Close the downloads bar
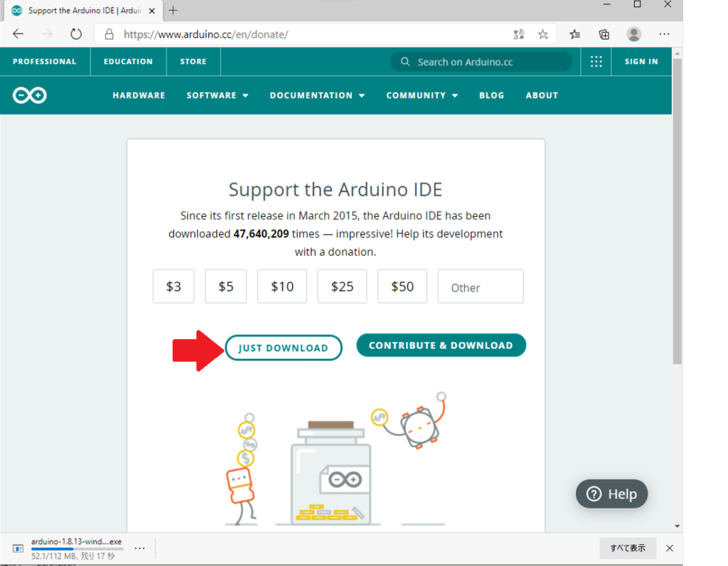728x566 pixels. point(670,548)
